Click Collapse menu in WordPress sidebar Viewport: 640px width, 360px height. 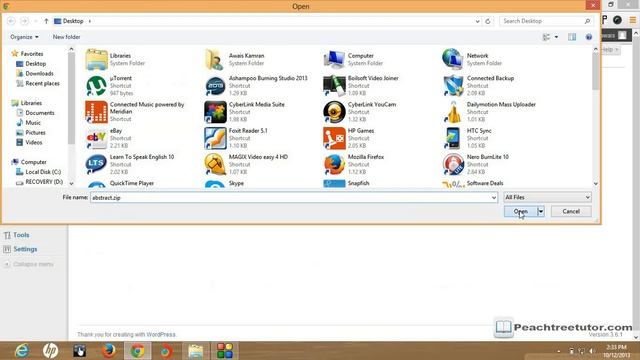(x=33, y=264)
